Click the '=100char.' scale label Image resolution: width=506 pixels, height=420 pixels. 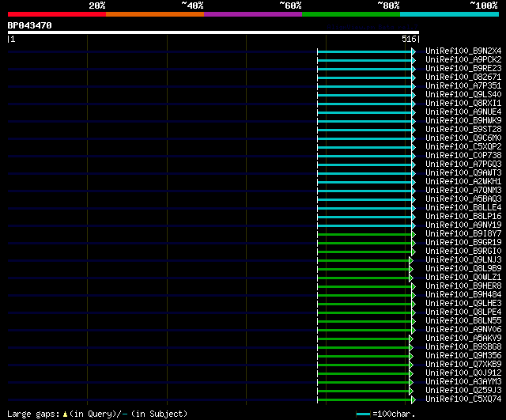394,414
